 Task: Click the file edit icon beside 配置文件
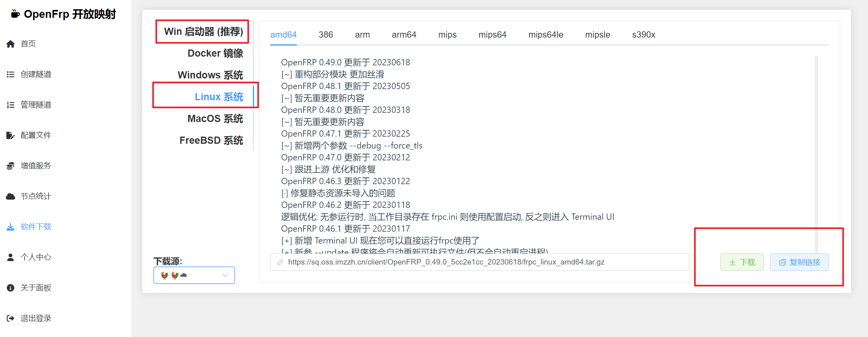click(11, 135)
